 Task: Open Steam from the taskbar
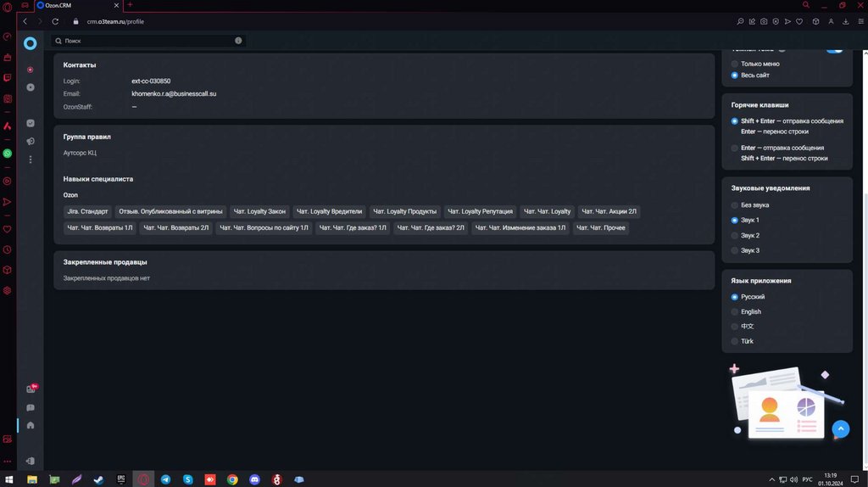[98, 479]
